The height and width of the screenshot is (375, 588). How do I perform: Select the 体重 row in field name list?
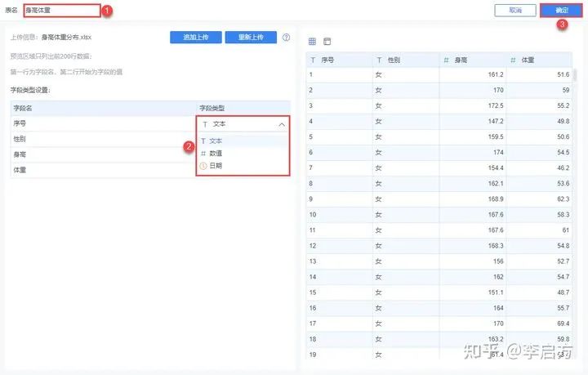(x=103, y=170)
